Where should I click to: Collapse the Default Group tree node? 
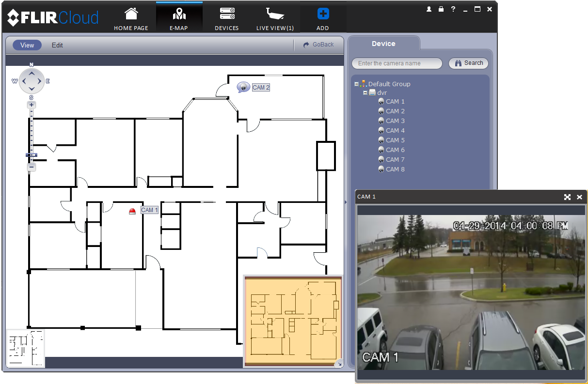click(356, 84)
